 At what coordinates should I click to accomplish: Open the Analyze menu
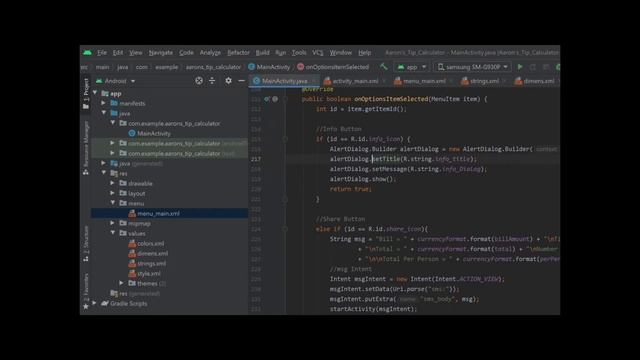click(210, 53)
